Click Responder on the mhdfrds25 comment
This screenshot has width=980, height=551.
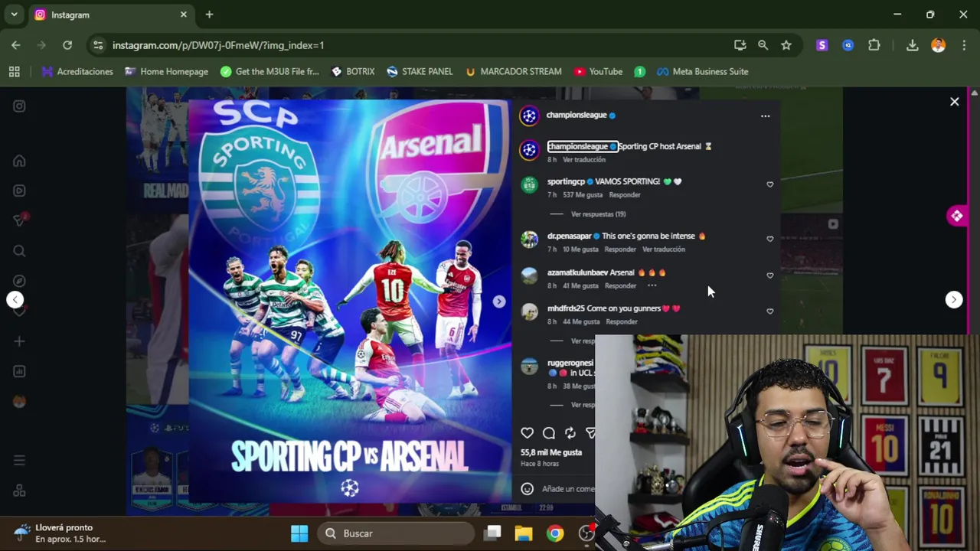pyautogui.click(x=622, y=322)
